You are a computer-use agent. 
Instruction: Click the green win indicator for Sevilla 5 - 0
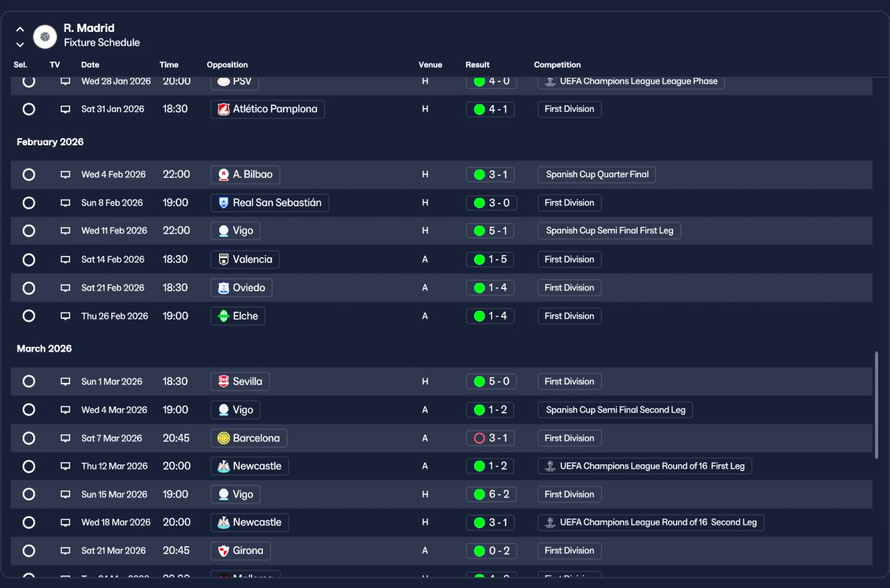pyautogui.click(x=479, y=382)
